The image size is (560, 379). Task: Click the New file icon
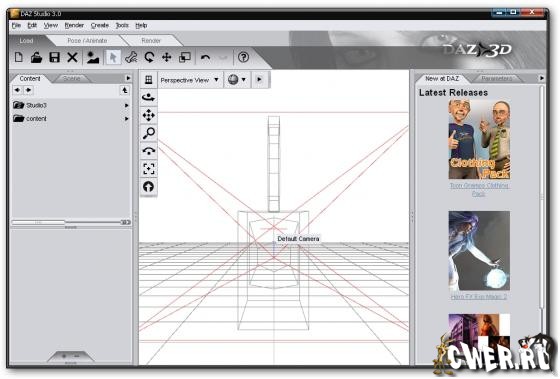[19, 57]
